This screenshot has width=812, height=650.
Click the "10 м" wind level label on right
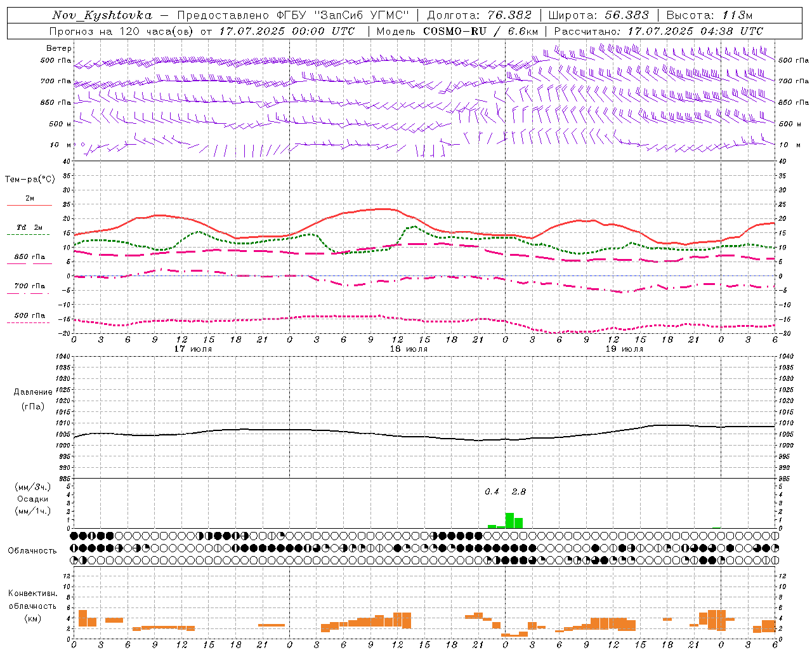tap(789, 145)
